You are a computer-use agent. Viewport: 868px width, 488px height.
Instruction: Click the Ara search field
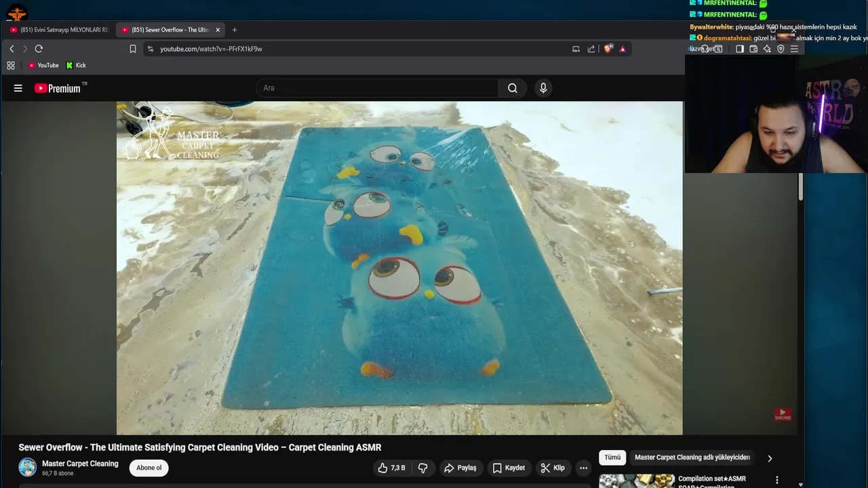(378, 88)
